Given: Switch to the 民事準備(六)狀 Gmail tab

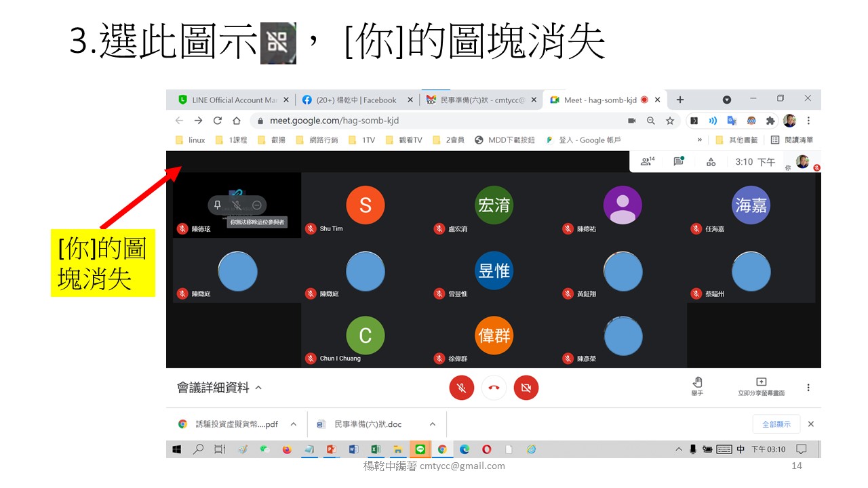Looking at the screenshot, I should click(x=481, y=100).
